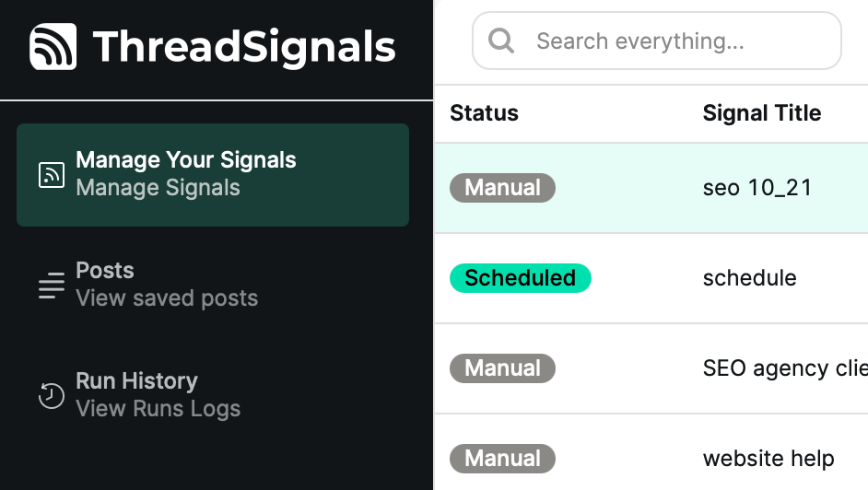The image size is (868, 490).
Task: Sort by the Signal Title column header
Action: [761, 113]
